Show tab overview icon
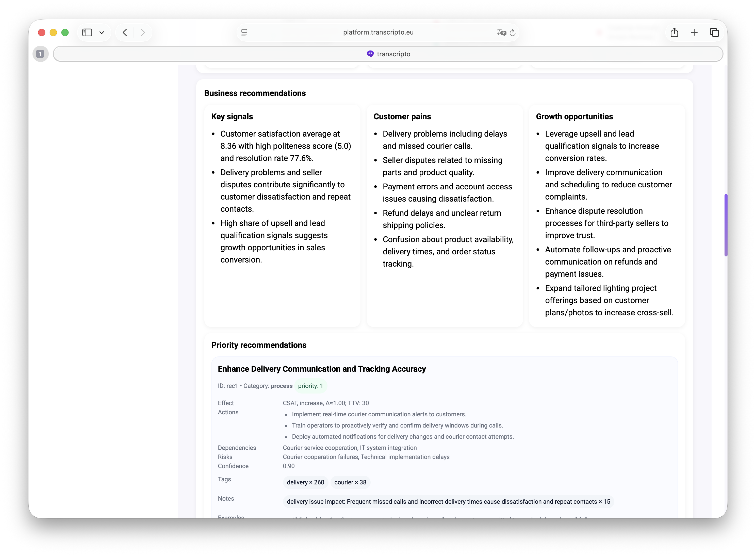 714,32
